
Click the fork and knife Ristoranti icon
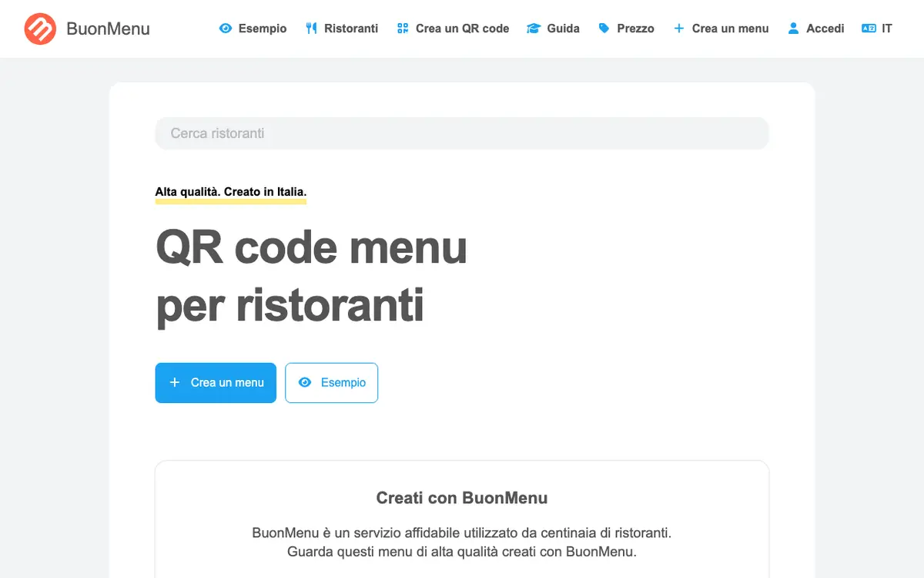point(311,29)
